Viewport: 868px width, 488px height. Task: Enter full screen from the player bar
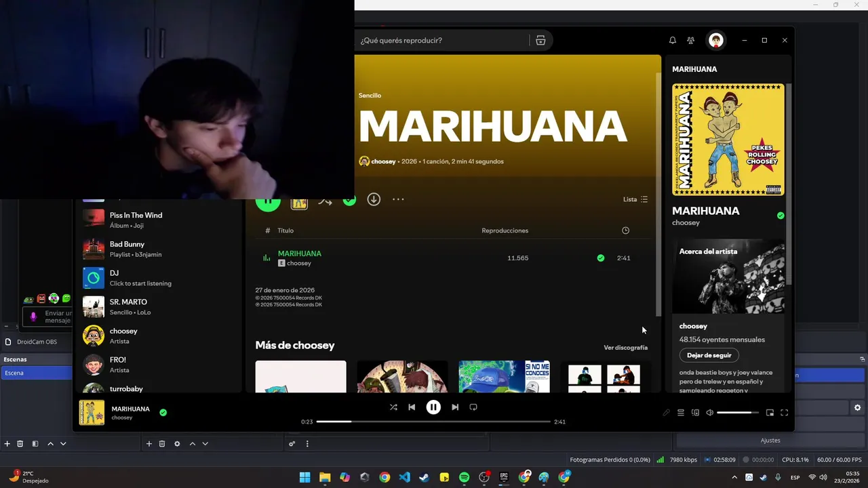pyautogui.click(x=785, y=413)
